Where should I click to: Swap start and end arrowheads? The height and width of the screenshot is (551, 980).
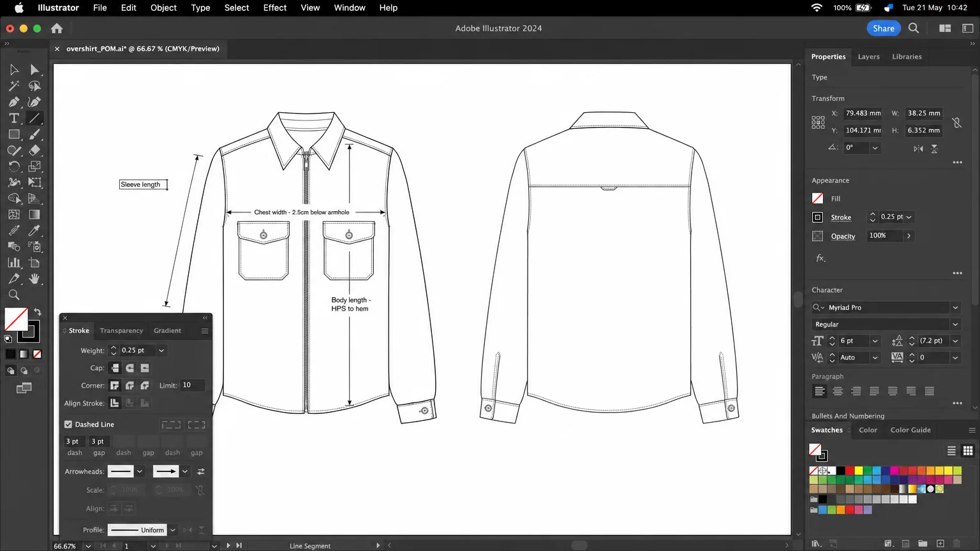click(200, 471)
